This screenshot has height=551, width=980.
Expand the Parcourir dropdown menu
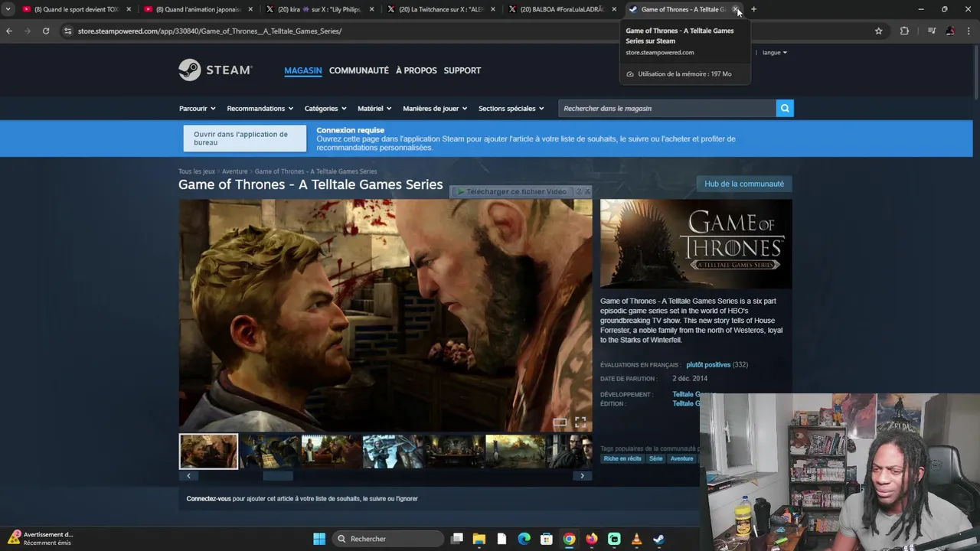[x=198, y=109]
